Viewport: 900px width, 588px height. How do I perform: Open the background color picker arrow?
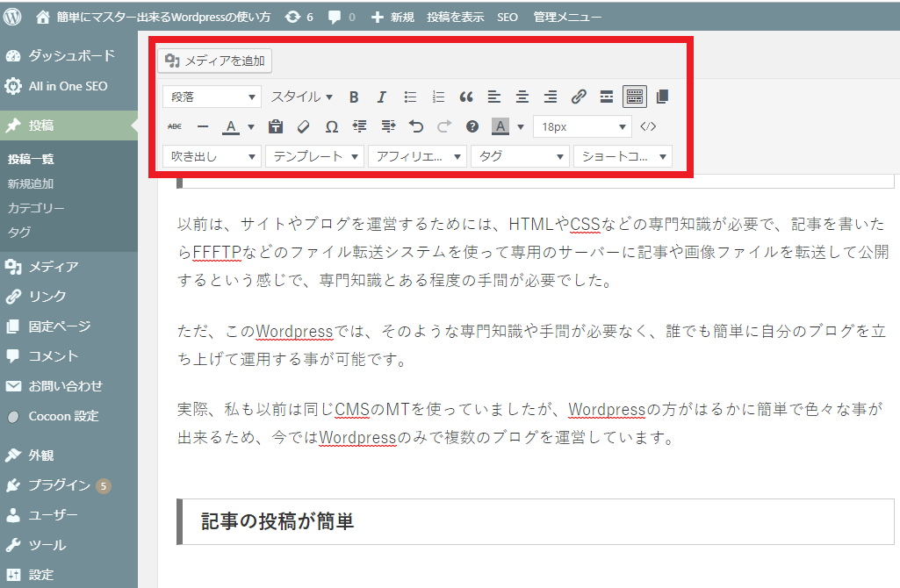[521, 126]
